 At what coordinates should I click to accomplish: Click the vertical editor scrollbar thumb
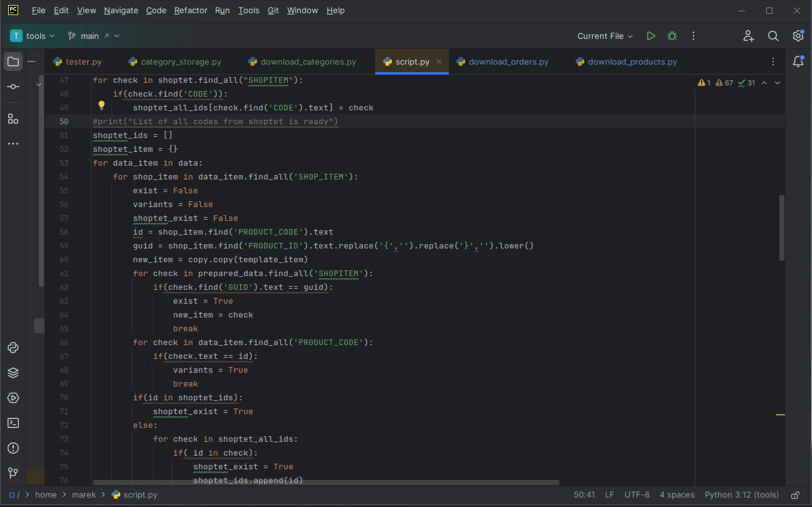pyautogui.click(x=781, y=227)
